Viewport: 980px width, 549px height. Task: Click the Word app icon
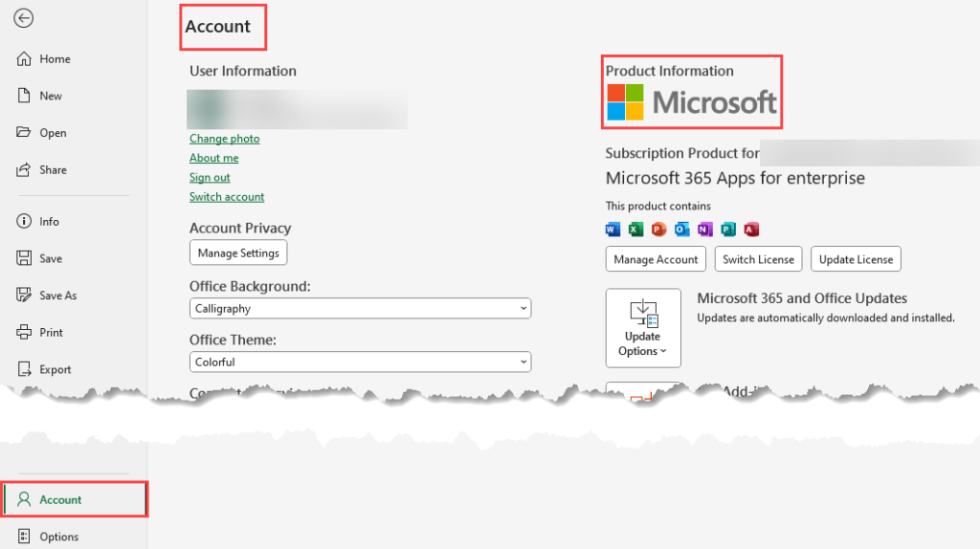613,230
